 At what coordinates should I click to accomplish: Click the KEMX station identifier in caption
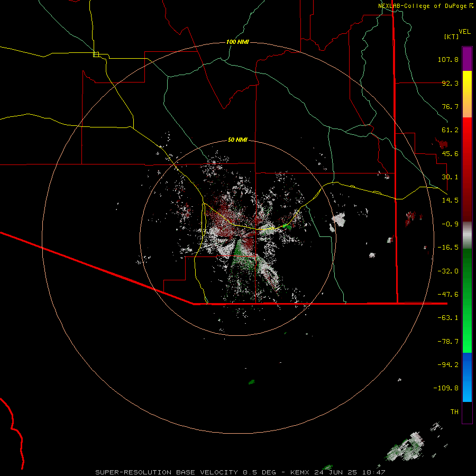(x=300, y=472)
